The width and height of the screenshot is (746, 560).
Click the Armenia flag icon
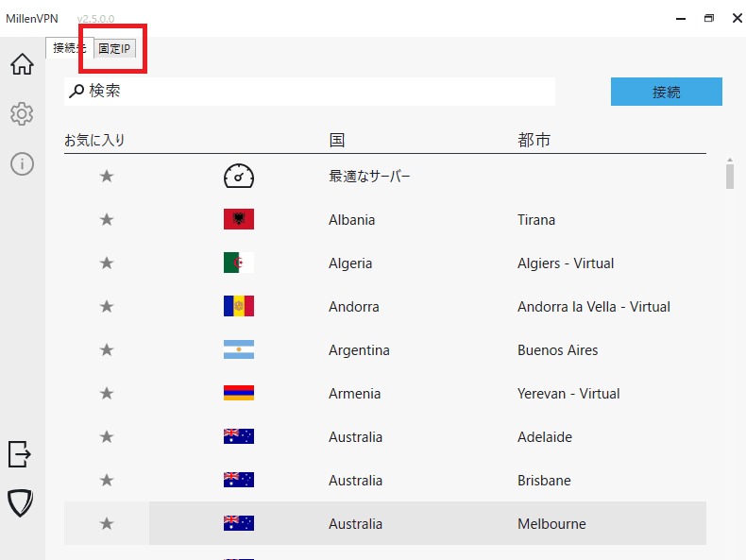(239, 393)
